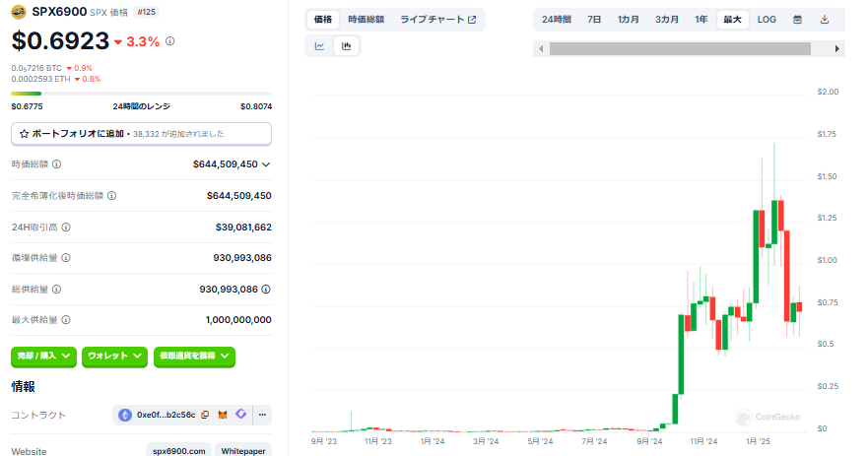Open more contract options (three dots)

coord(262,415)
